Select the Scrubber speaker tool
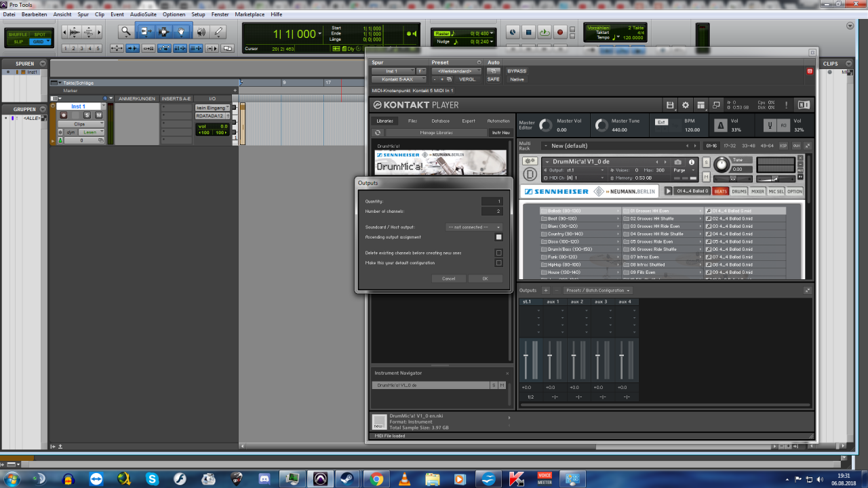The height and width of the screenshot is (488, 868). pyautogui.click(x=201, y=32)
